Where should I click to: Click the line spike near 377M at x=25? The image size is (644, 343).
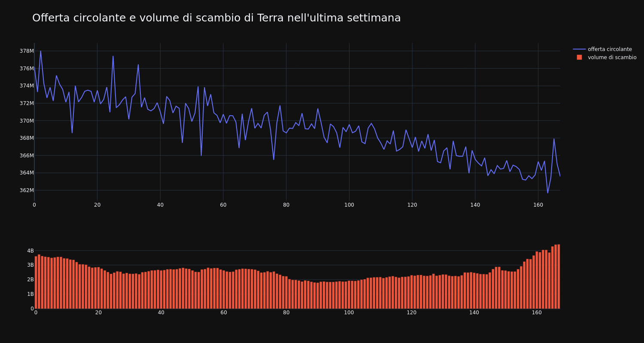113,56
